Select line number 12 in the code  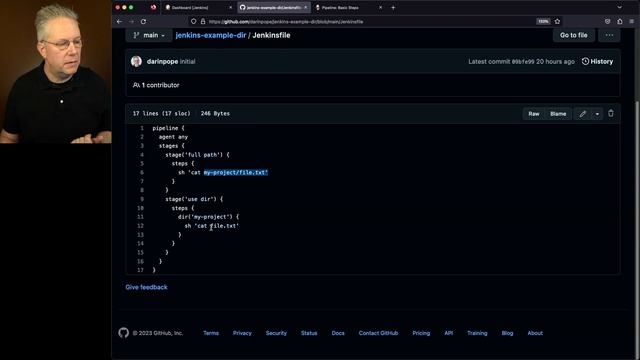click(140, 226)
